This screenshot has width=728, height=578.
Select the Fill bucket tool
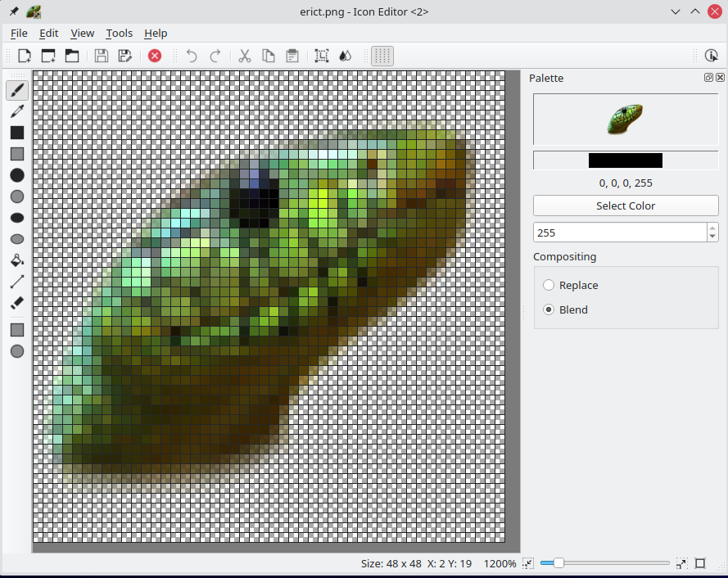pos(16,260)
